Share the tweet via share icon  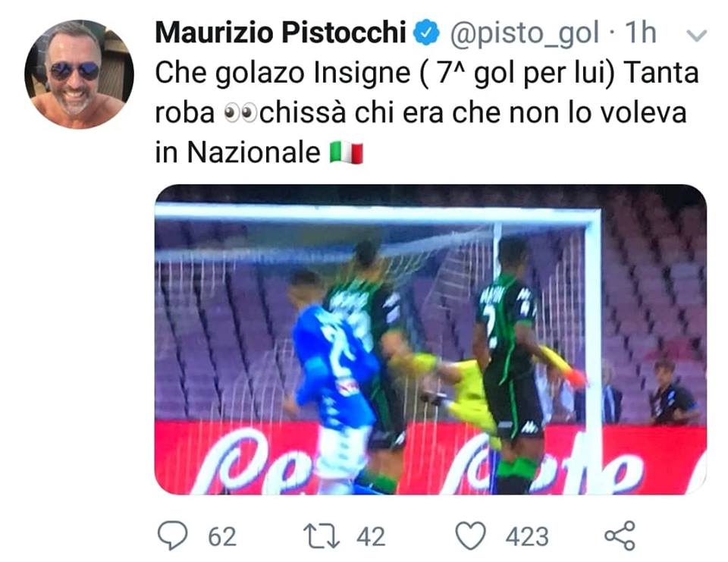tap(620, 536)
